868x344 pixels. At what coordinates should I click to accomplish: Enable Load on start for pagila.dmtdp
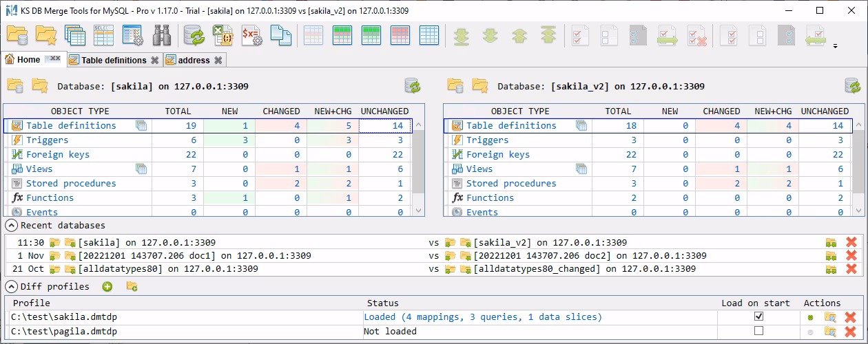[x=758, y=331]
